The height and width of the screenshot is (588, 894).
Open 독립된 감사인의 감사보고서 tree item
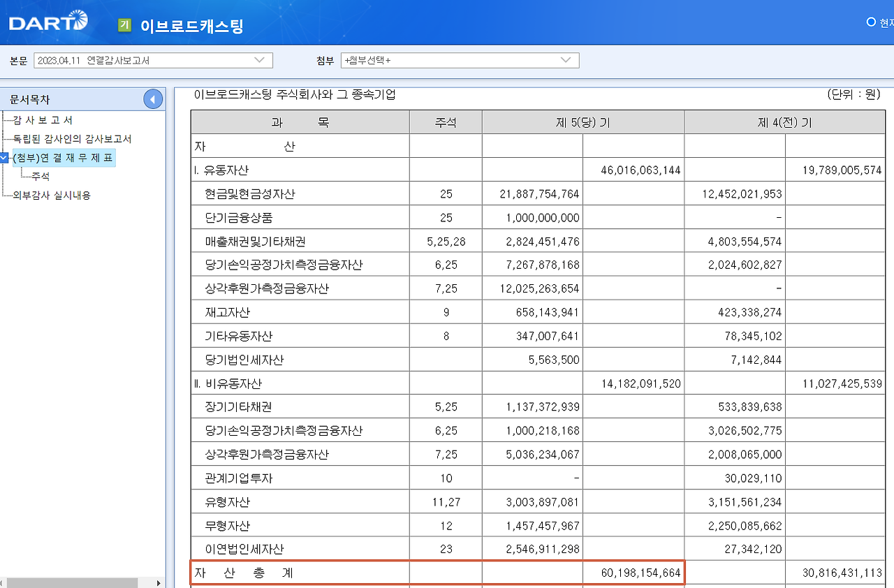(73, 139)
